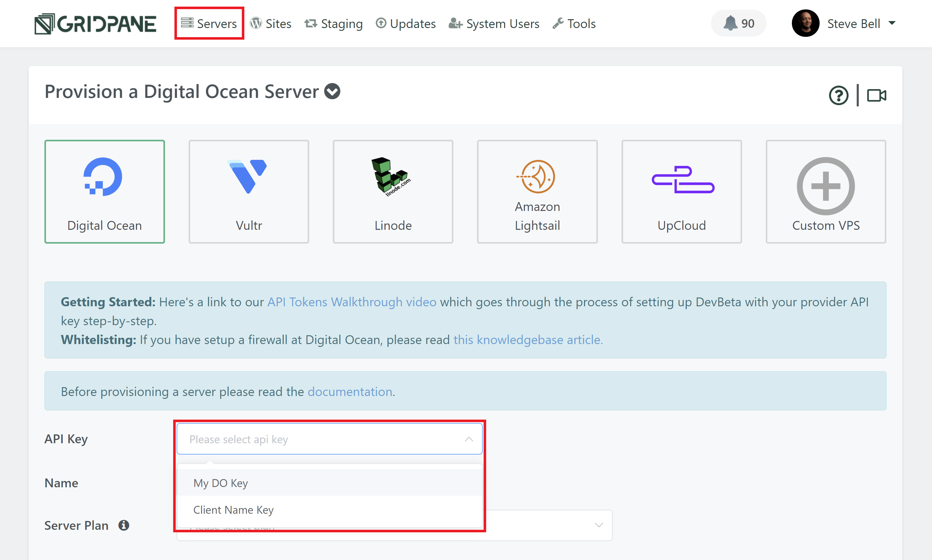This screenshot has height=560, width=932.
Task: Choose the Custom VPS option
Action: (826, 192)
